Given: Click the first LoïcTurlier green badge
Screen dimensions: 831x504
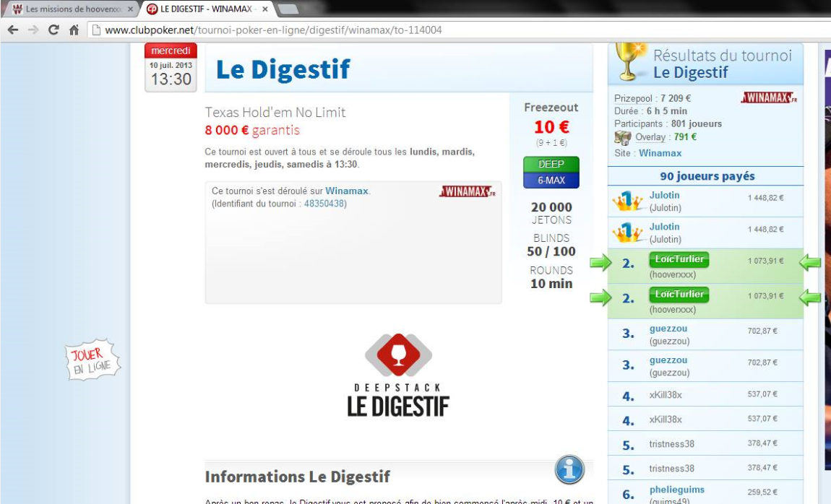Looking at the screenshot, I should click(x=679, y=259).
